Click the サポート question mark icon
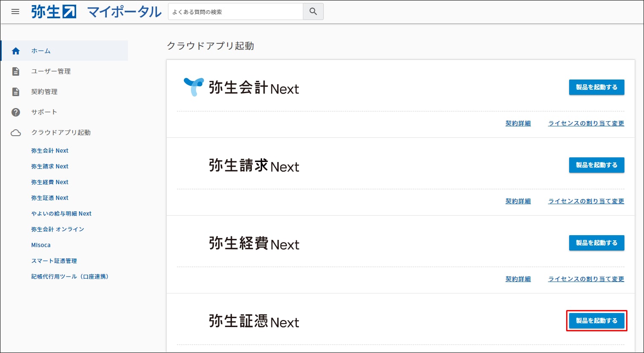The width and height of the screenshot is (644, 353). 16,112
